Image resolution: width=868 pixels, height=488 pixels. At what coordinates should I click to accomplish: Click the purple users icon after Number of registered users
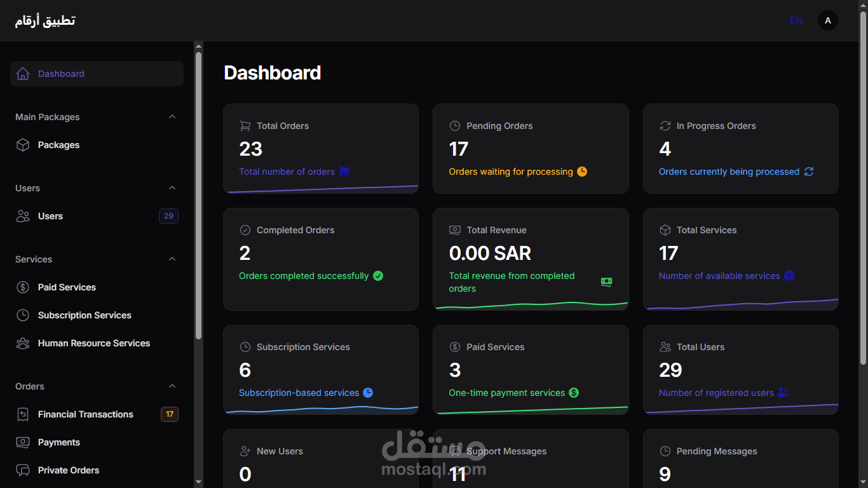(783, 393)
